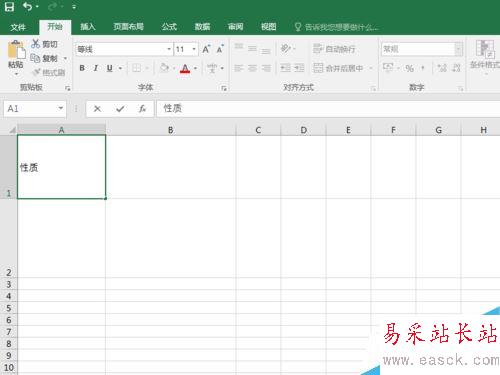Click the Save icon in quick access toolbar
Viewport: 500px width, 375px height.
point(9,7)
